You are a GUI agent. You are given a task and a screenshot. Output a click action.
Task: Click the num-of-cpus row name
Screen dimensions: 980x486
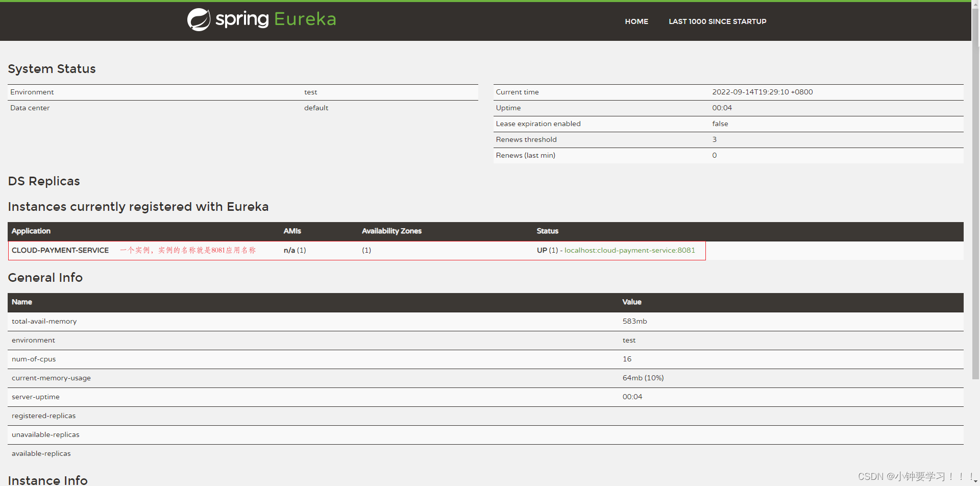34,359
